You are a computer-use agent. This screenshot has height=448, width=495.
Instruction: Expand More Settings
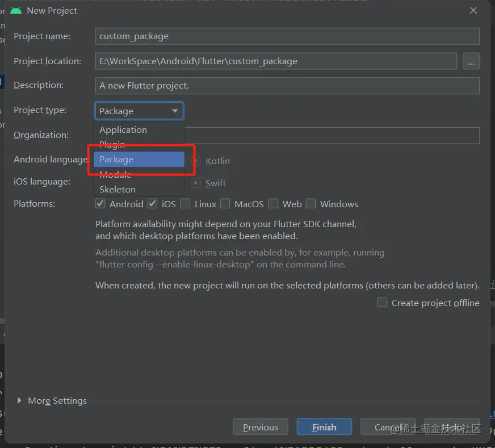(x=19, y=400)
